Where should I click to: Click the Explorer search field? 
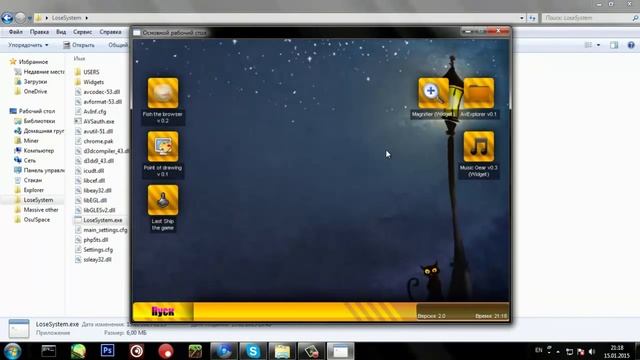pyautogui.click(x=589, y=18)
